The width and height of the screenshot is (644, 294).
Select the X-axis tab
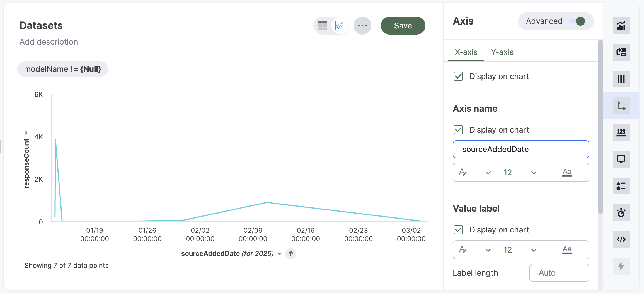pos(466,52)
